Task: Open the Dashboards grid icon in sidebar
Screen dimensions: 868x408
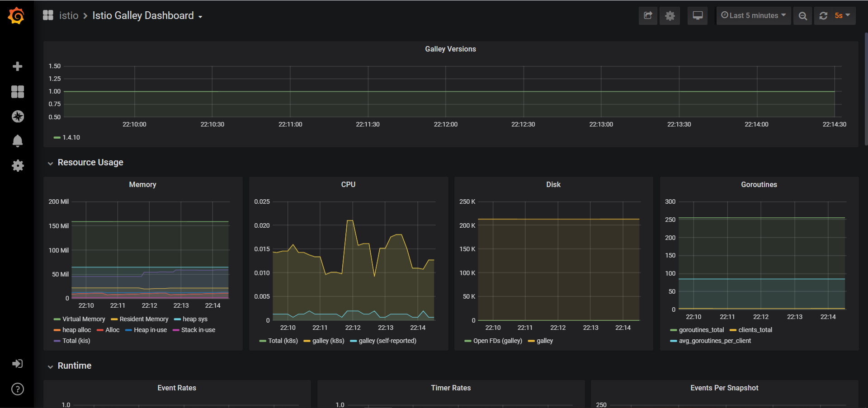Action: (18, 92)
